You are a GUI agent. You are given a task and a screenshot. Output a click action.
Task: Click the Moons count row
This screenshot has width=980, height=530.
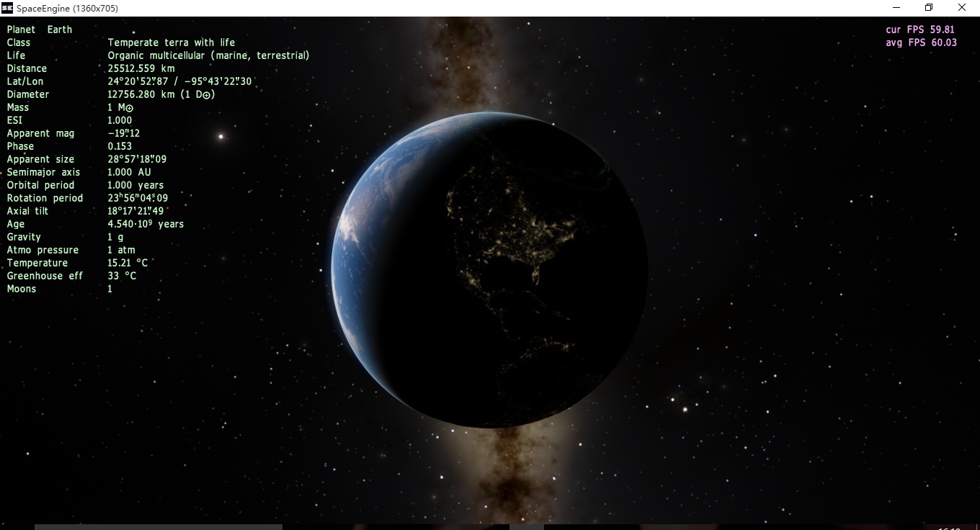(x=22, y=289)
